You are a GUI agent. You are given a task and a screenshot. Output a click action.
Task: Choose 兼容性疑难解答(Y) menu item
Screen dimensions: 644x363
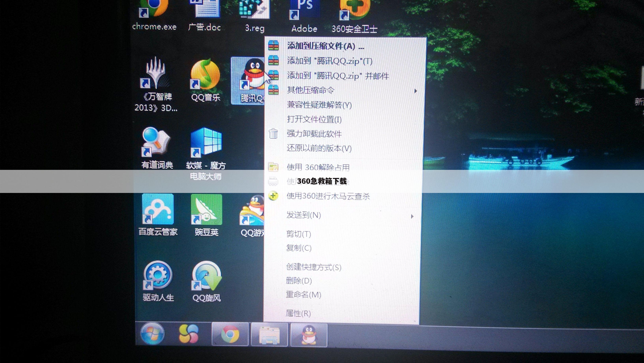point(345,105)
